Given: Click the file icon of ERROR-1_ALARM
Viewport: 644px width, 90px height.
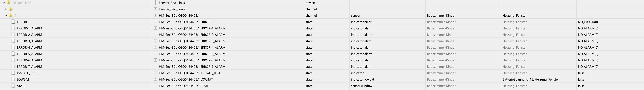Looking at the screenshot, I should [x=13, y=28].
